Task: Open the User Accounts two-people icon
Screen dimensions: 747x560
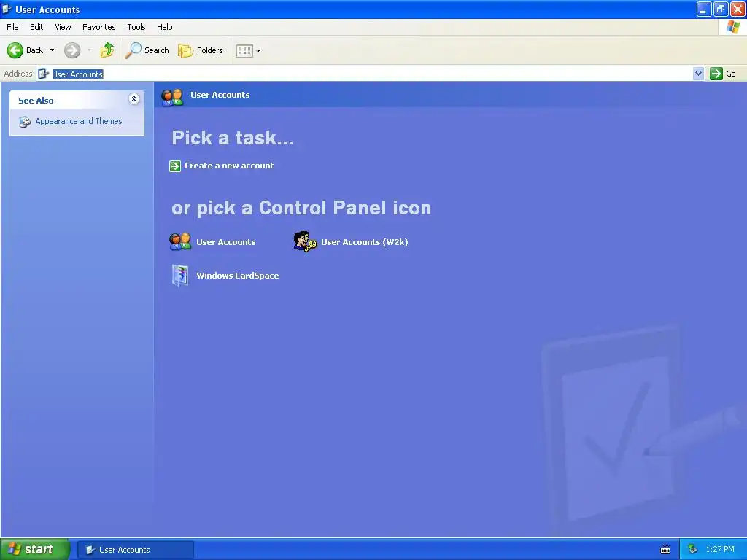Action: point(180,242)
